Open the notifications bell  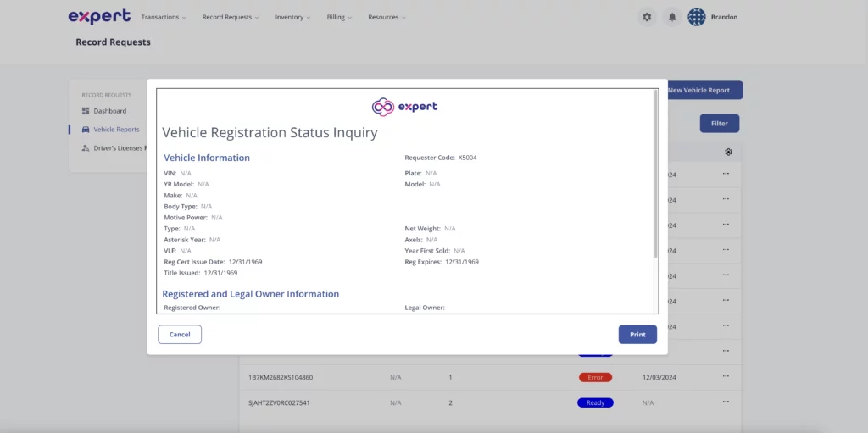pyautogui.click(x=672, y=17)
